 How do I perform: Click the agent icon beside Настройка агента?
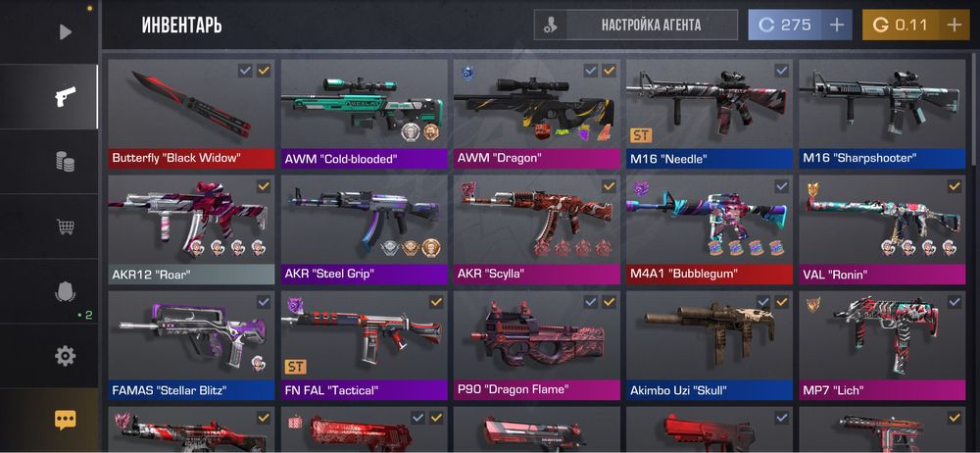tap(551, 25)
